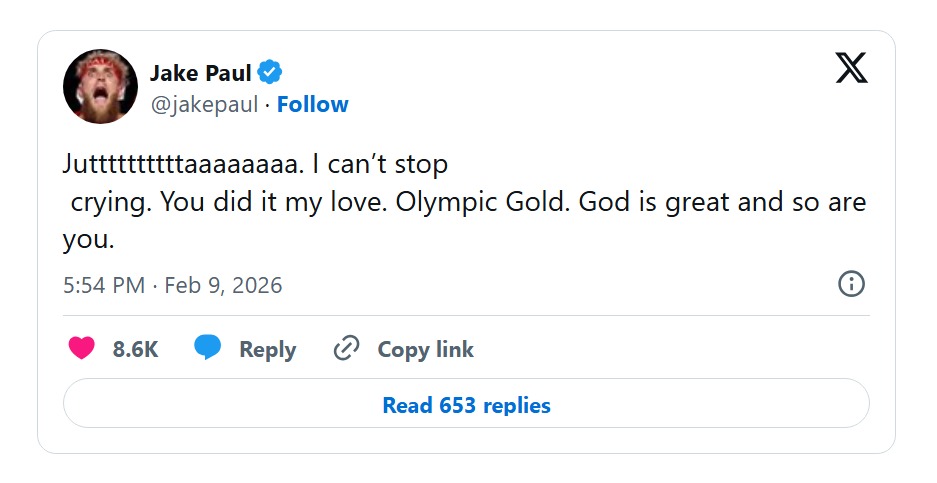937x483 pixels.
Task: Open the @jakepaul handle link
Action: click(x=204, y=105)
